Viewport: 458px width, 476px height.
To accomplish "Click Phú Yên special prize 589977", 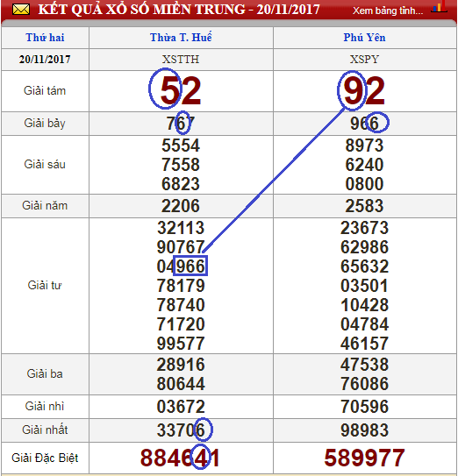I will (x=364, y=458).
